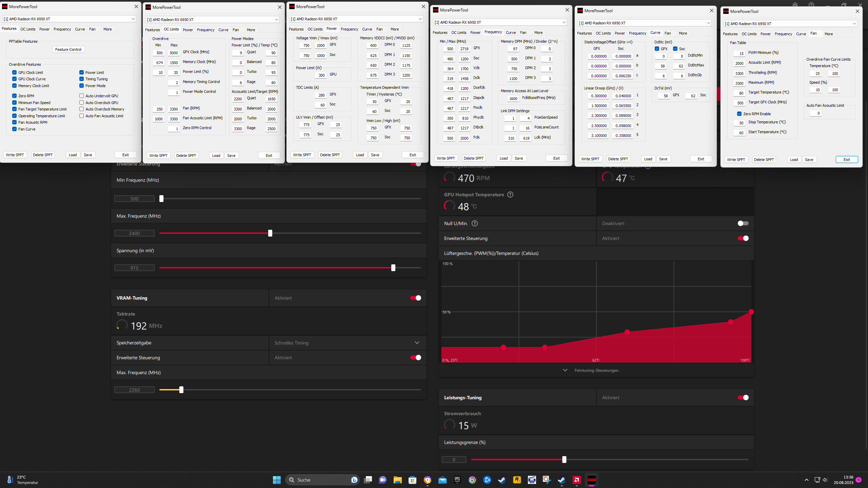Click help icon beside GPU Hotspot Temperature
The width and height of the screenshot is (868, 488).
click(510, 195)
